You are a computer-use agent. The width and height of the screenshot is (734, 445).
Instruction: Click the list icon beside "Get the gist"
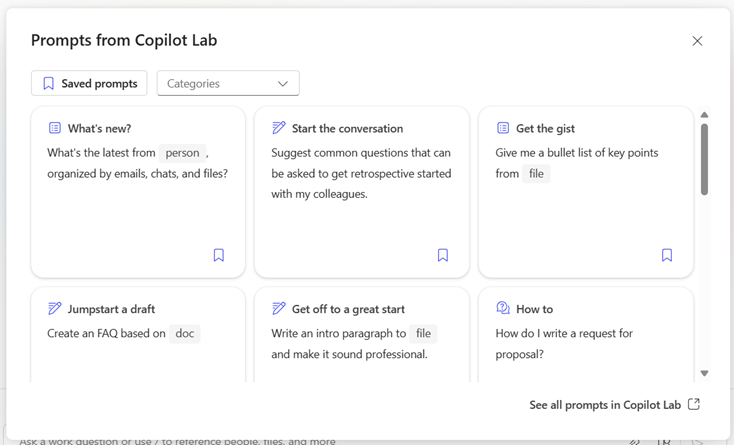pos(503,128)
